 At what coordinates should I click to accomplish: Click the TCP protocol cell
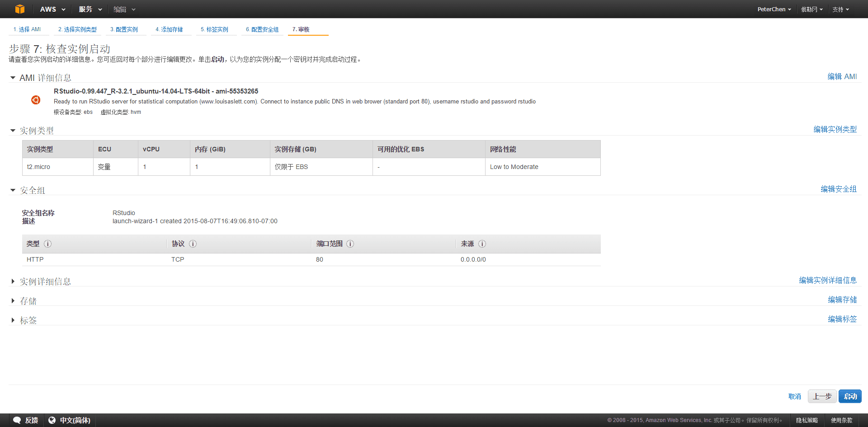pos(178,259)
